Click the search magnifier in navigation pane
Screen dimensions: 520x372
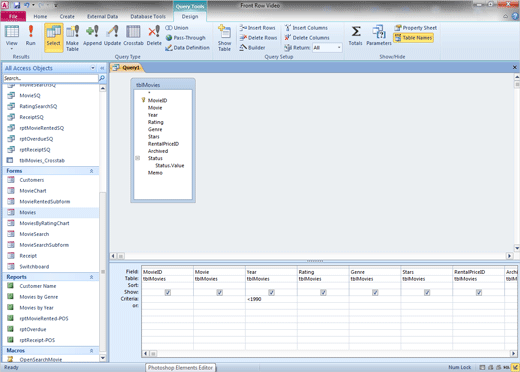point(102,78)
